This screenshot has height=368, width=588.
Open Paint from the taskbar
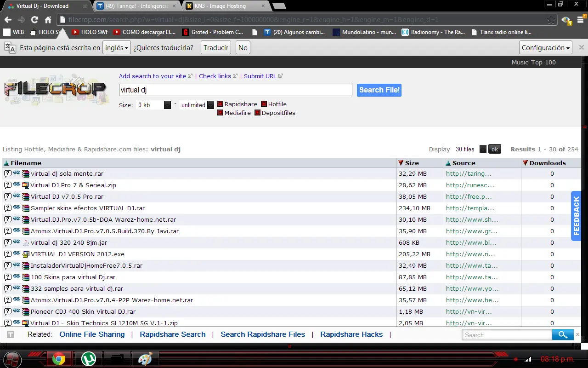pos(145,359)
